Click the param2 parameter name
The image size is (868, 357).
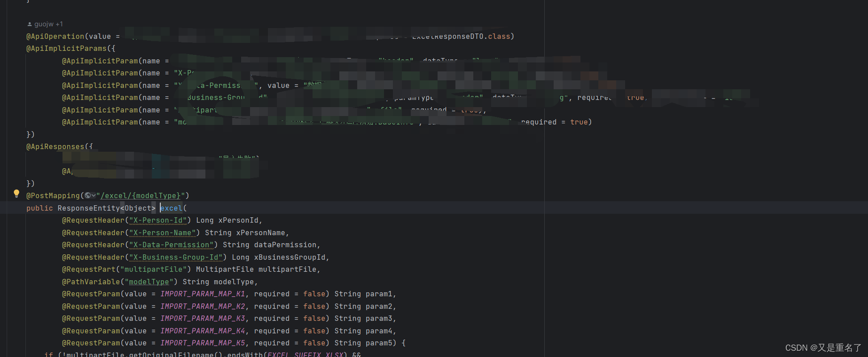(379, 307)
